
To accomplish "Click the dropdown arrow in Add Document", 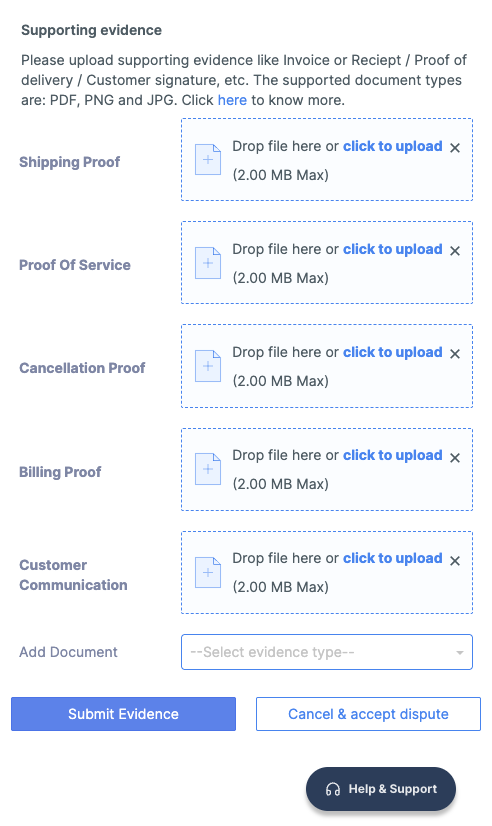I will tap(459, 653).
